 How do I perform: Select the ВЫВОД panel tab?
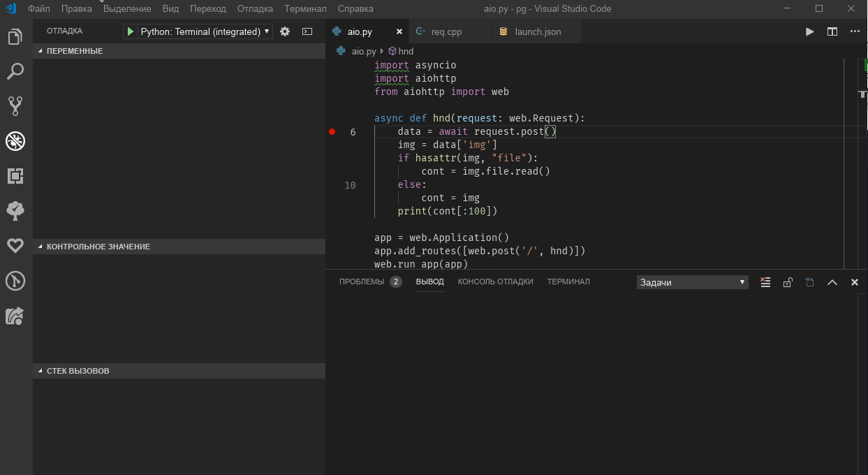pos(429,282)
